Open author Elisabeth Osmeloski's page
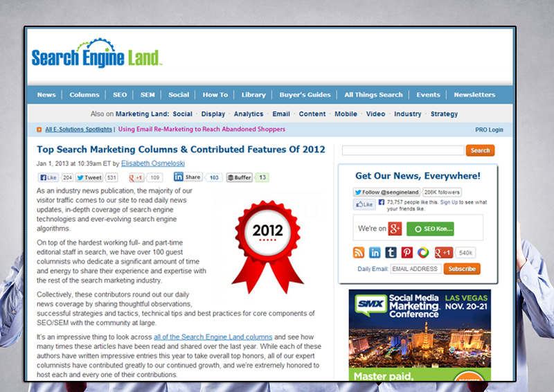 [152, 163]
